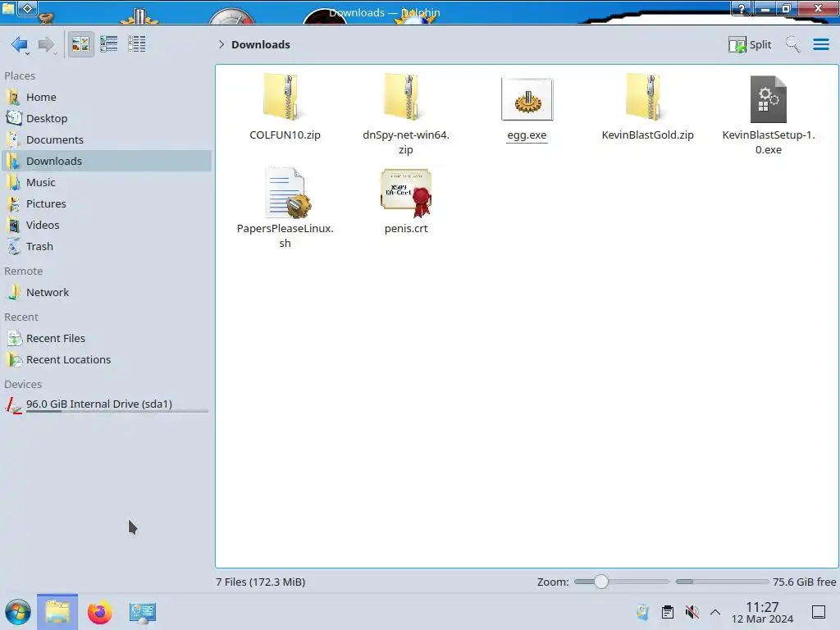Select the COLFUN10.zip archive icon
840x630 pixels.
click(x=282, y=98)
